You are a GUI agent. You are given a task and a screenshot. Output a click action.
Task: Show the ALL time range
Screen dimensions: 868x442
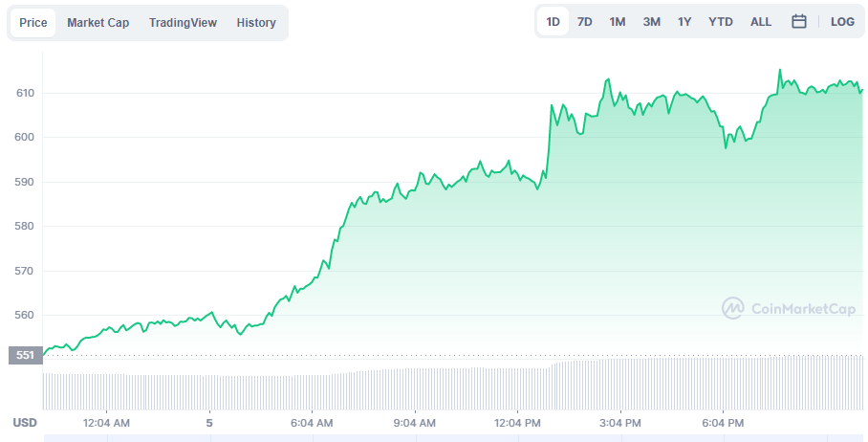point(761,22)
